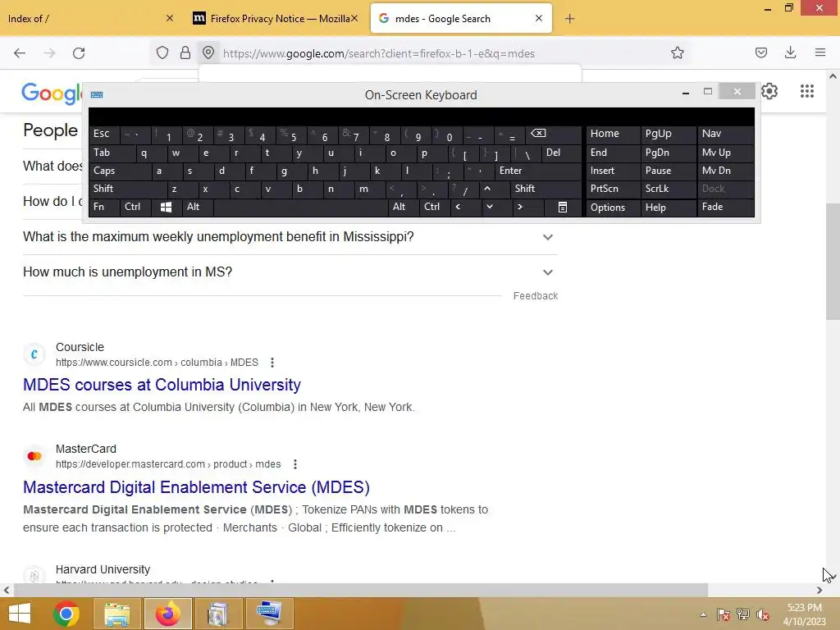Open the Firefox hamburger menu
The width and height of the screenshot is (840, 630).
coord(820,52)
